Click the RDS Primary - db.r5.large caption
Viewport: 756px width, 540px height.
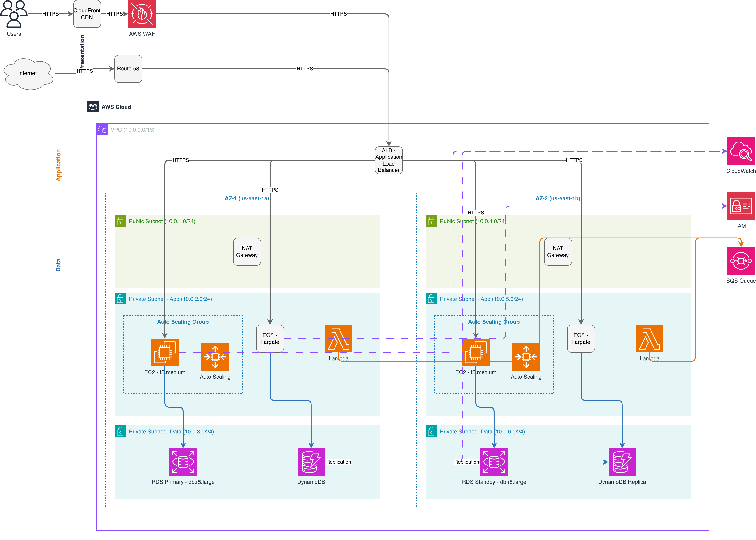pos(183,482)
